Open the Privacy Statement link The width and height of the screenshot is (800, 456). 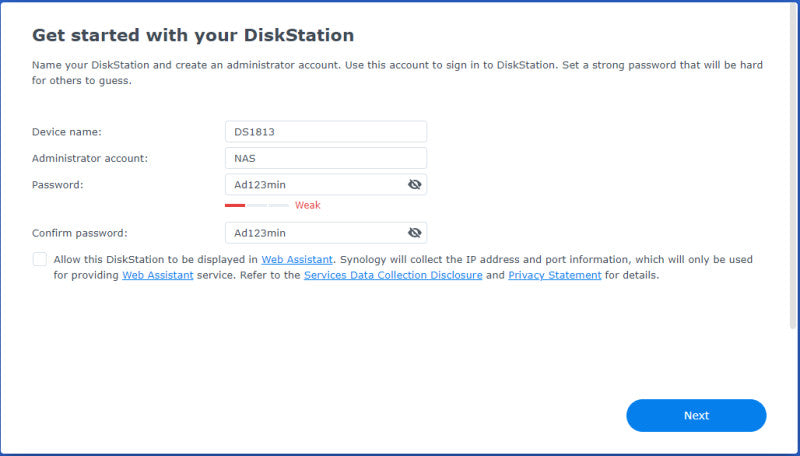click(x=555, y=275)
